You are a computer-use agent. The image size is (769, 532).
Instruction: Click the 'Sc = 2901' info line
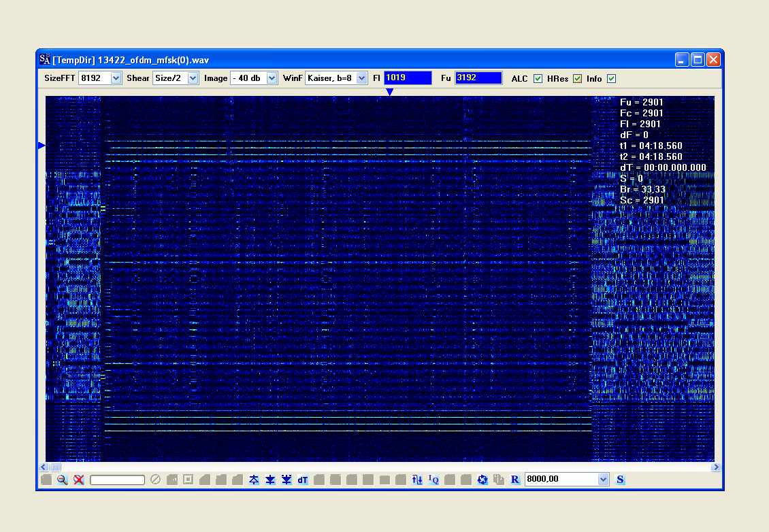point(642,200)
